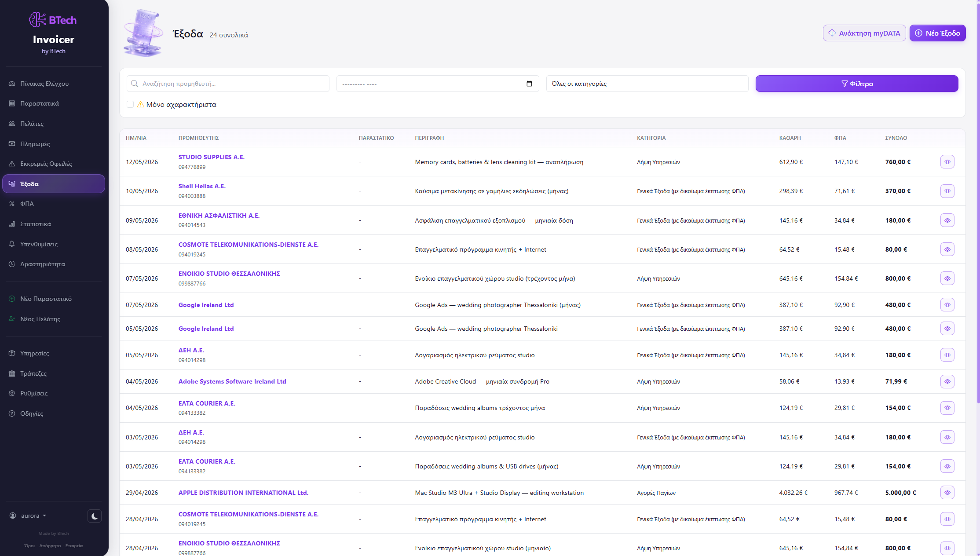Viewport: 980px width, 556px height.
Task: Click the Δραστηριότητα clock icon
Action: click(12, 264)
